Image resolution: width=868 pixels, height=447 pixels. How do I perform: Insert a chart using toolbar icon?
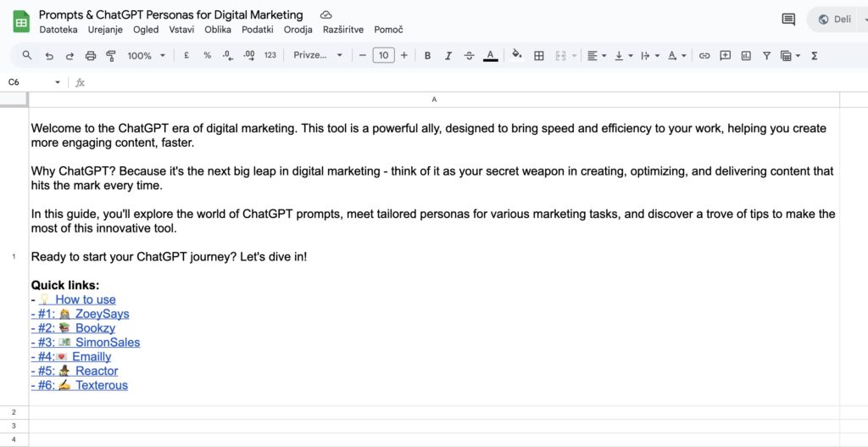click(746, 55)
